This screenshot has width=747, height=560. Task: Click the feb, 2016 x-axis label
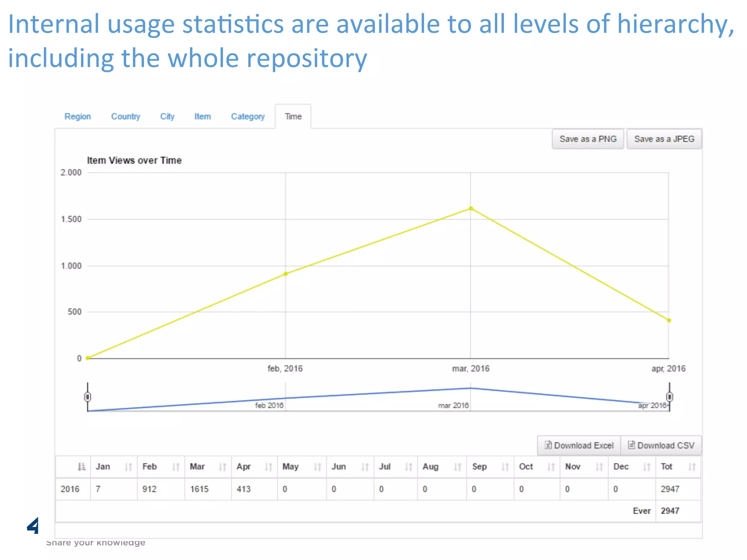[x=285, y=369]
